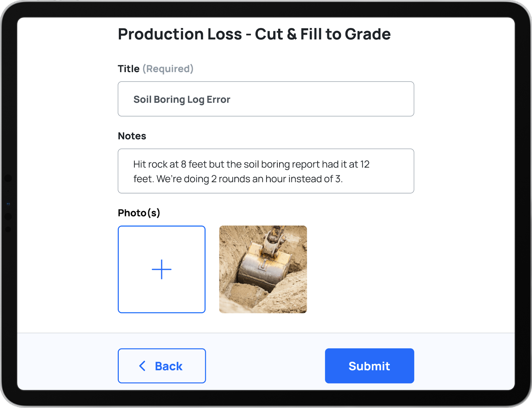This screenshot has width=532, height=408.
Task: Click the gray "(Required)" hint text
Action: [168, 69]
